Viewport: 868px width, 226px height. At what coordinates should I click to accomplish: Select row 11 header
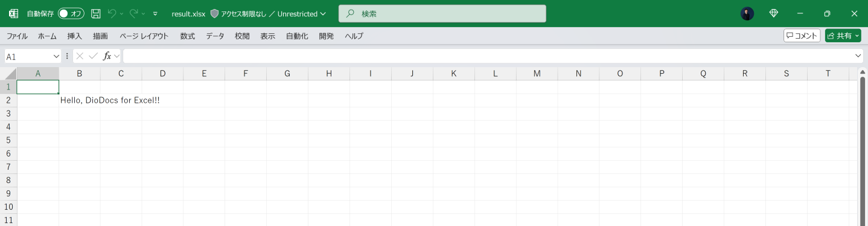8,220
